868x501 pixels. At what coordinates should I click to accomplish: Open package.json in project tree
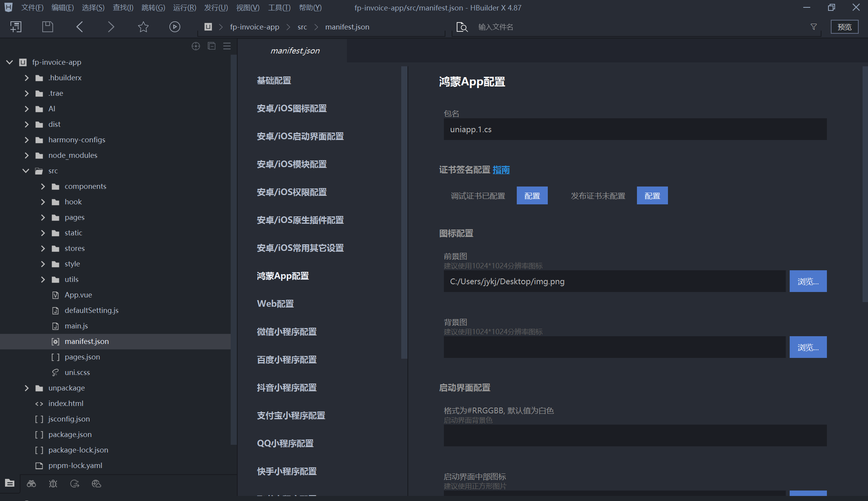(70, 434)
